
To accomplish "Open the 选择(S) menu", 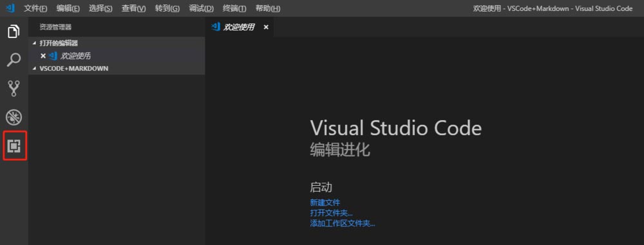I will (x=100, y=8).
